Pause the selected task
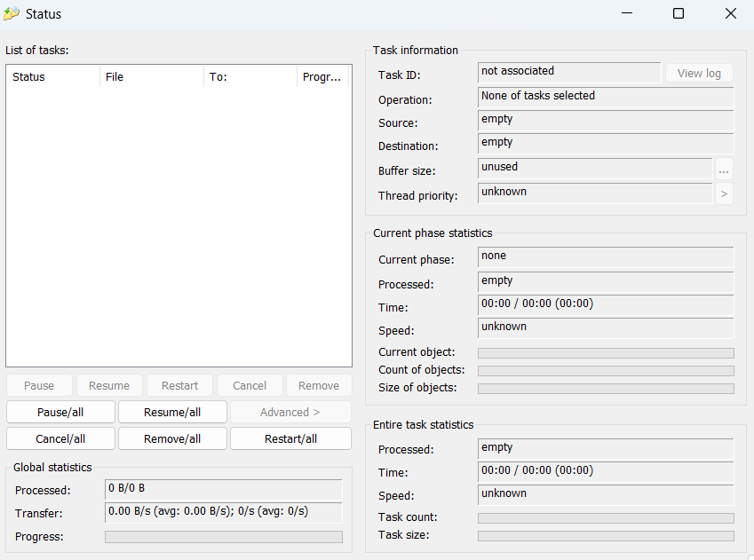Viewport: 754px width, 560px height. point(38,385)
